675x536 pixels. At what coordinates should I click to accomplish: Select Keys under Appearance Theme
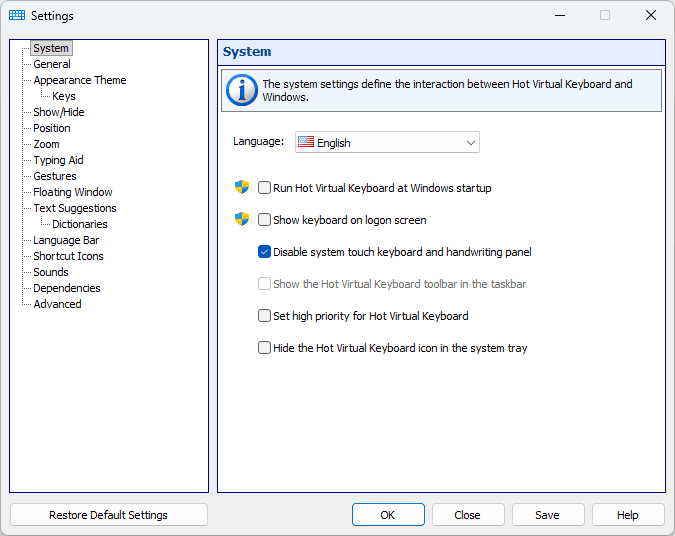pyautogui.click(x=64, y=96)
